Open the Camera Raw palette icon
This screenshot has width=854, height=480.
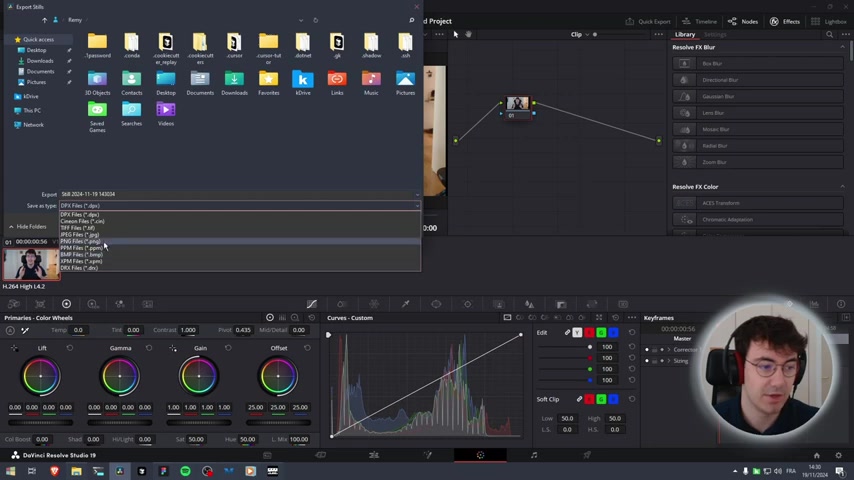pyautogui.click(x=14, y=304)
